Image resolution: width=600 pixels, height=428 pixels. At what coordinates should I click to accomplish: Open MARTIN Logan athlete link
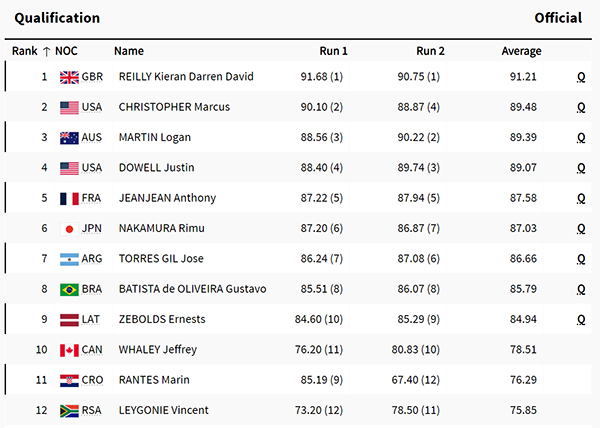click(155, 137)
